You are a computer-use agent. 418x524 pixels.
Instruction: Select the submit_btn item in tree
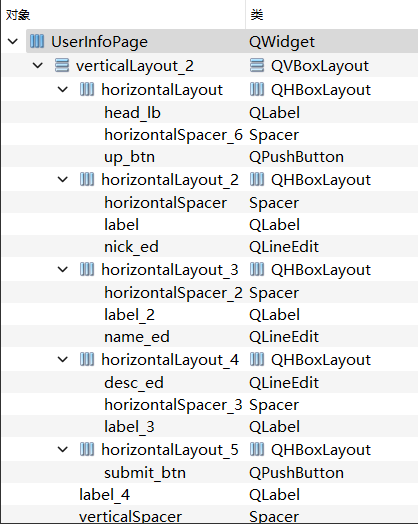click(x=145, y=473)
